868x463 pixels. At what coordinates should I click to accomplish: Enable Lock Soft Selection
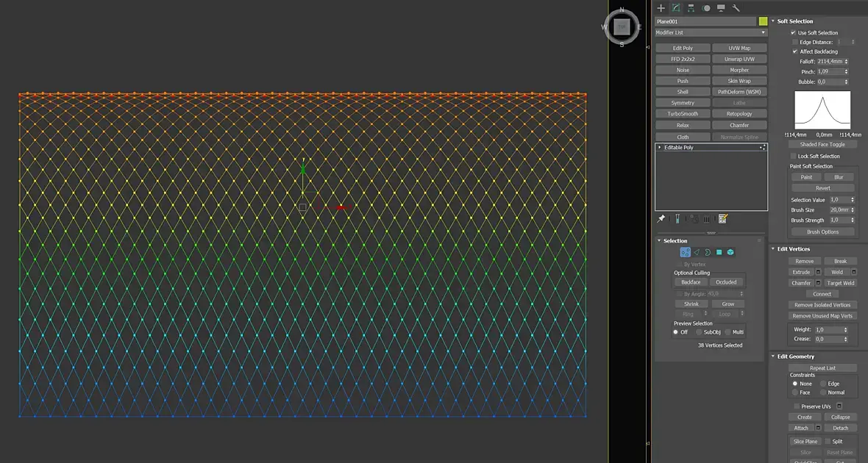click(793, 157)
